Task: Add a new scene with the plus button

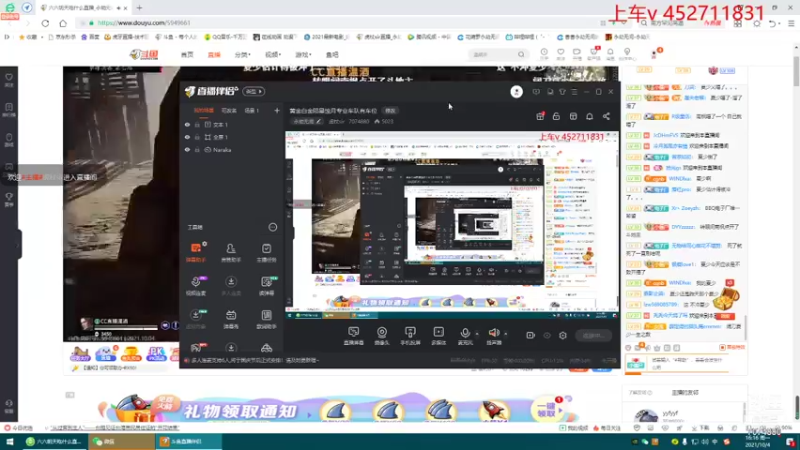Action: click(x=277, y=111)
